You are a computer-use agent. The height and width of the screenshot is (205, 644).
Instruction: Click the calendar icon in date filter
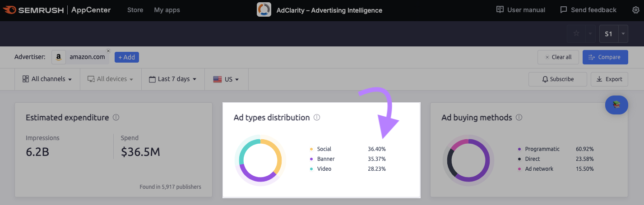(152, 79)
